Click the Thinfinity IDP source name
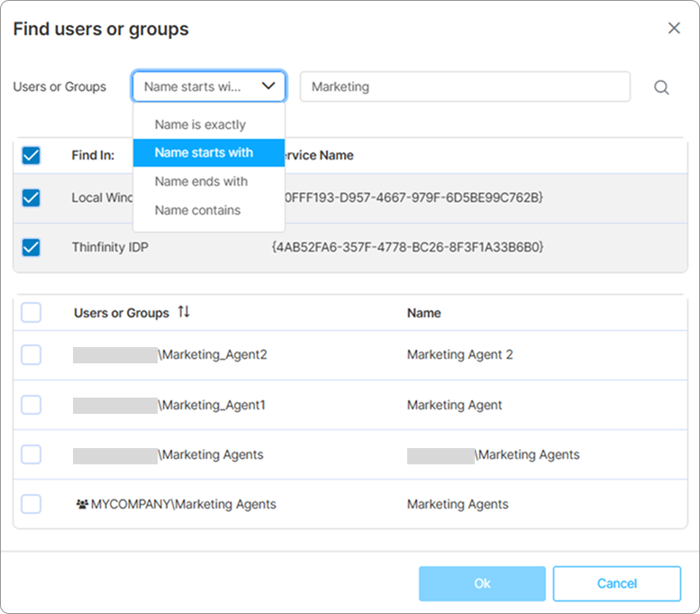Viewport: 700px width, 614px height. pos(110,247)
